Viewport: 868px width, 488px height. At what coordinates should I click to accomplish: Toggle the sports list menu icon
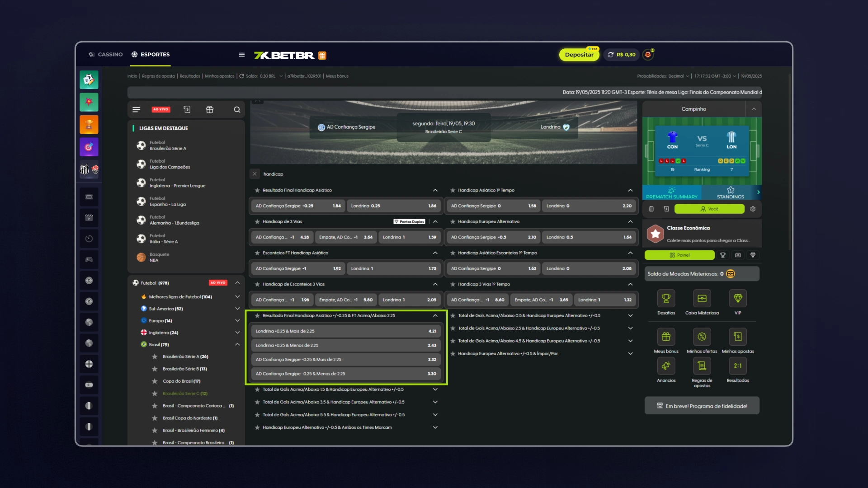137,110
